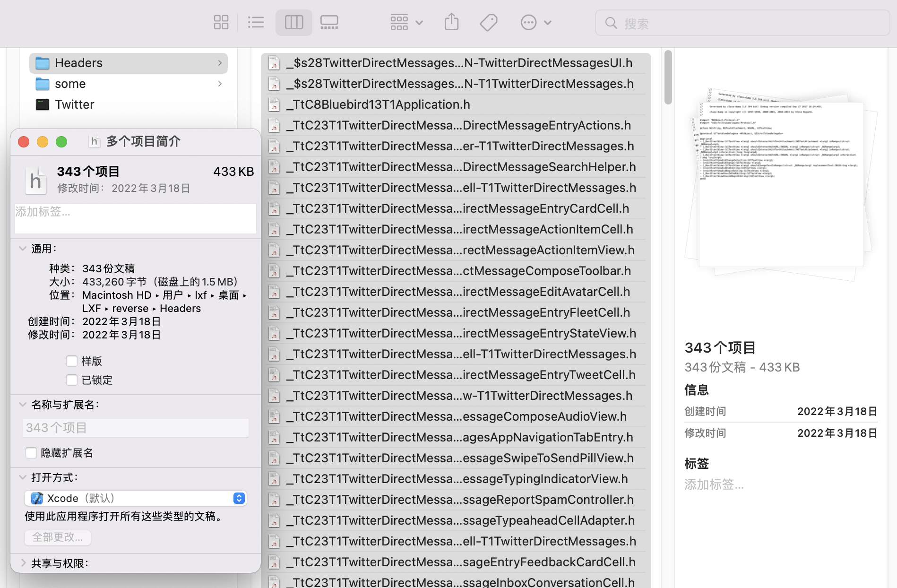Click 添加标签 in the preview pane

click(x=714, y=484)
